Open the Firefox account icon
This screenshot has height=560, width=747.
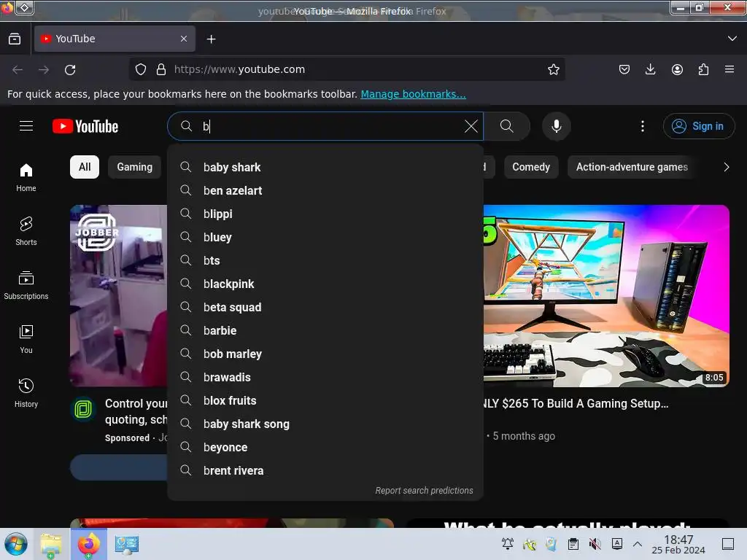[x=677, y=69]
